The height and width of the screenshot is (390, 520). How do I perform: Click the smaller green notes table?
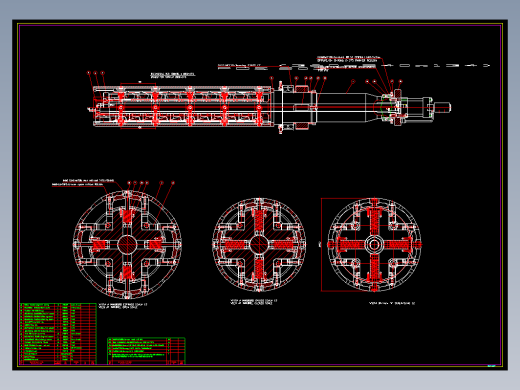tap(146, 351)
